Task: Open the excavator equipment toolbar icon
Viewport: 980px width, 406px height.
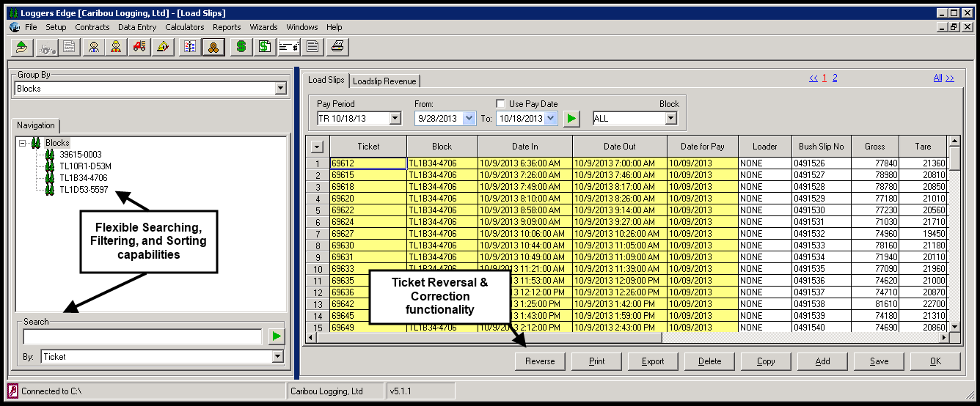Action: click(163, 47)
